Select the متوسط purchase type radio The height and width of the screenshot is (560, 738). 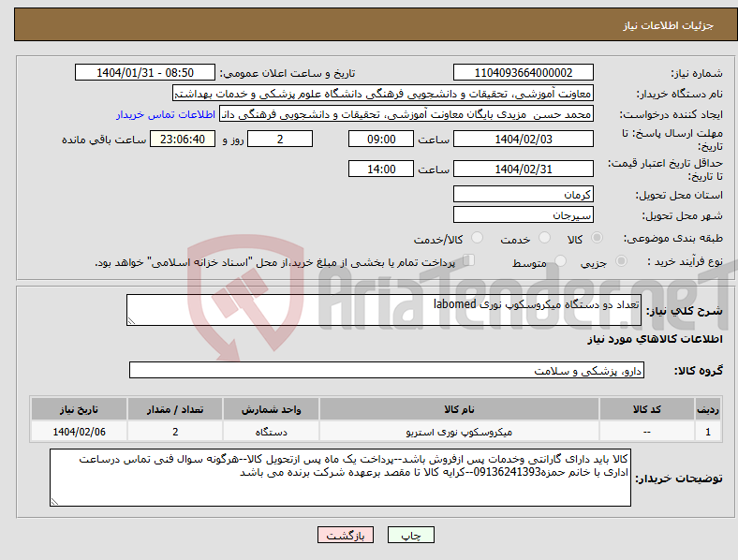click(x=560, y=260)
